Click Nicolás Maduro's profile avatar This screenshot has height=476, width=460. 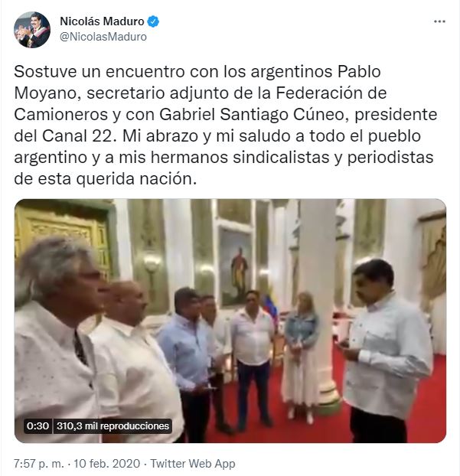(32, 30)
